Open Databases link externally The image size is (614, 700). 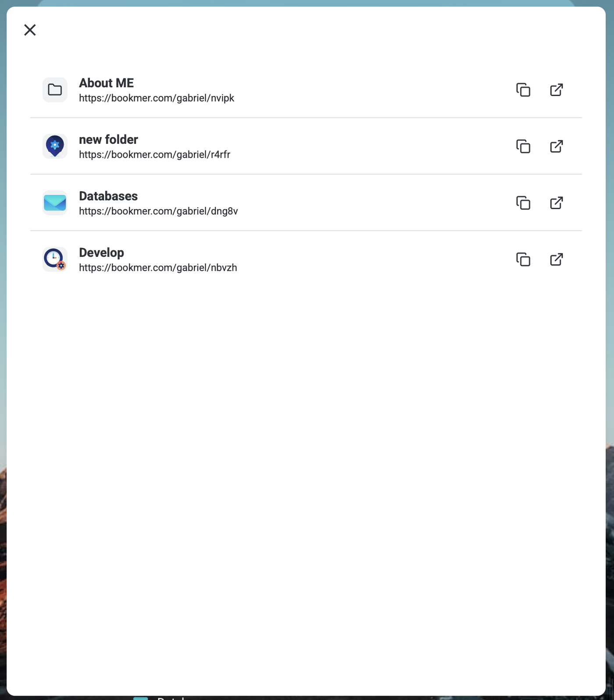tap(557, 203)
